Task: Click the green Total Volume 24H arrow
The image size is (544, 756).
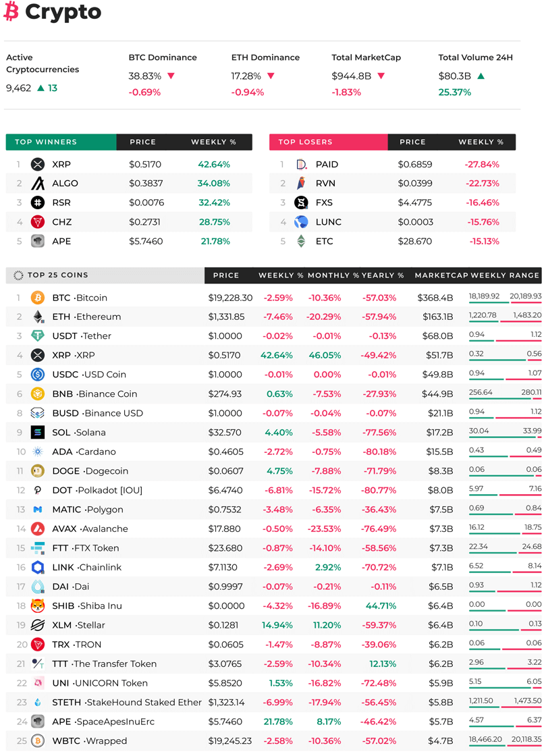Action: 481,76
